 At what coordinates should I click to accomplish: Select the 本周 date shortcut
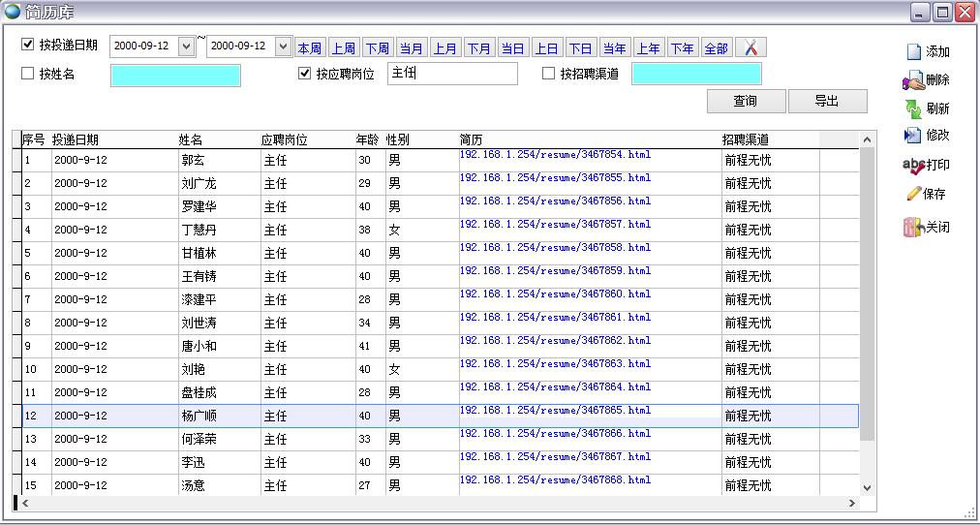[x=309, y=48]
